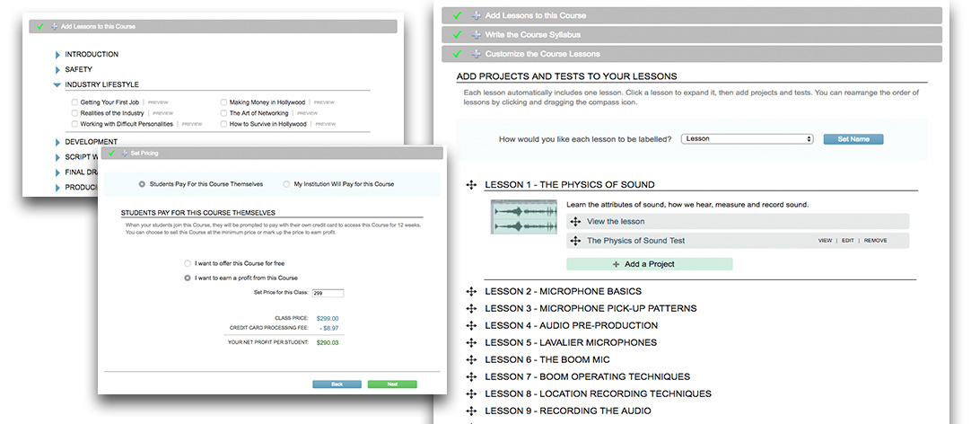Tick the Making Money in Hollywood checkbox
980x424 pixels.
click(223, 103)
